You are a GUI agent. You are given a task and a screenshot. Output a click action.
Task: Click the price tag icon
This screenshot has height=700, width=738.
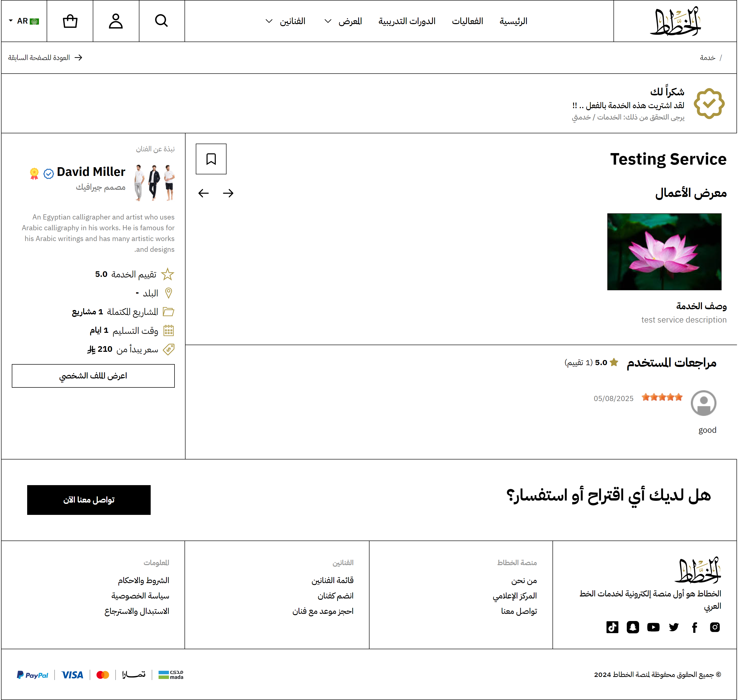169,349
